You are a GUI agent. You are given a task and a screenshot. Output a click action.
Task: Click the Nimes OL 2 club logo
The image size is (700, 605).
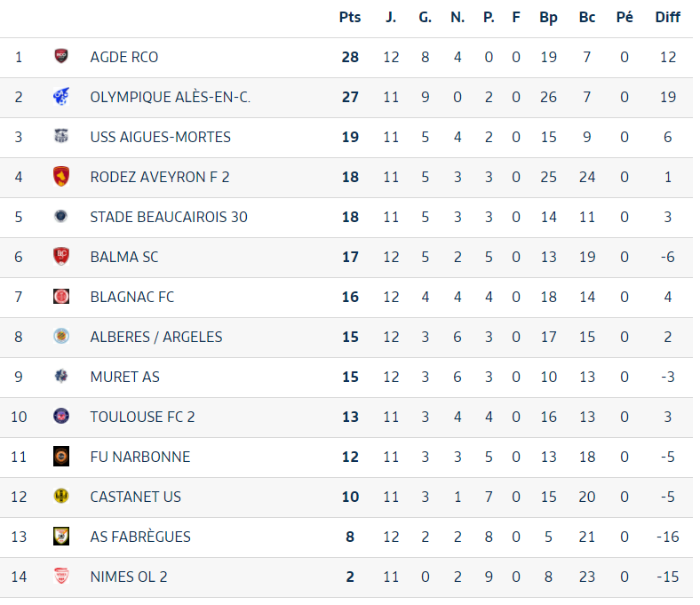click(x=61, y=576)
